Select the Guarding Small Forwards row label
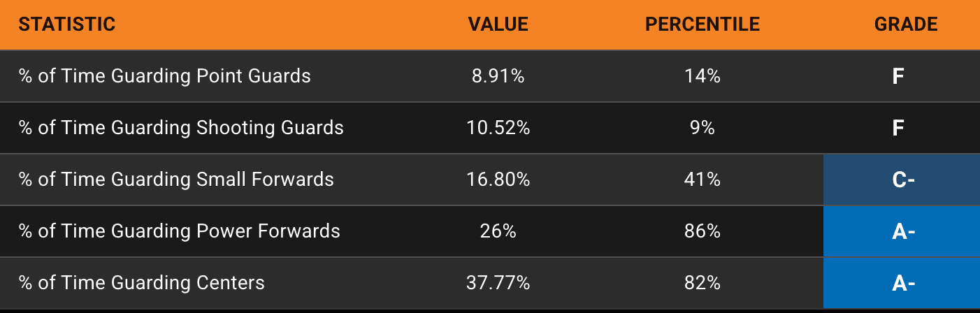Screen dimensions: 980x313 (x=176, y=180)
